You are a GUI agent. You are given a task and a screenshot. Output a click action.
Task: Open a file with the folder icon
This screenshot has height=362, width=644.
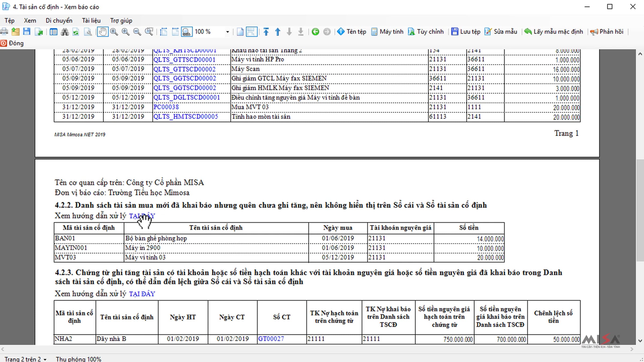[x=15, y=32]
